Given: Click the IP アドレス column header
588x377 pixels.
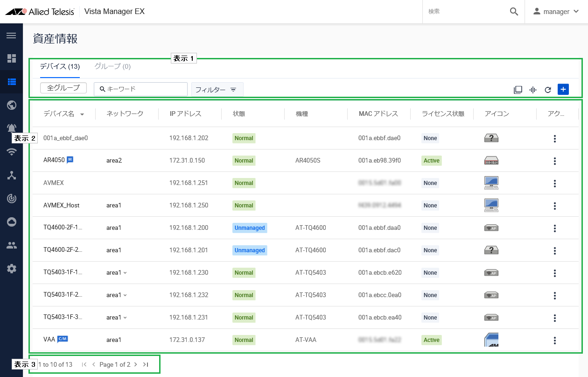Looking at the screenshot, I should point(186,114).
